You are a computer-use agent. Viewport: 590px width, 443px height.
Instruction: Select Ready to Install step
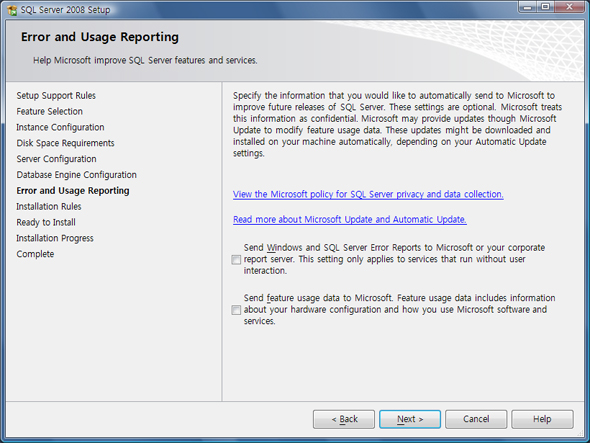(46, 222)
